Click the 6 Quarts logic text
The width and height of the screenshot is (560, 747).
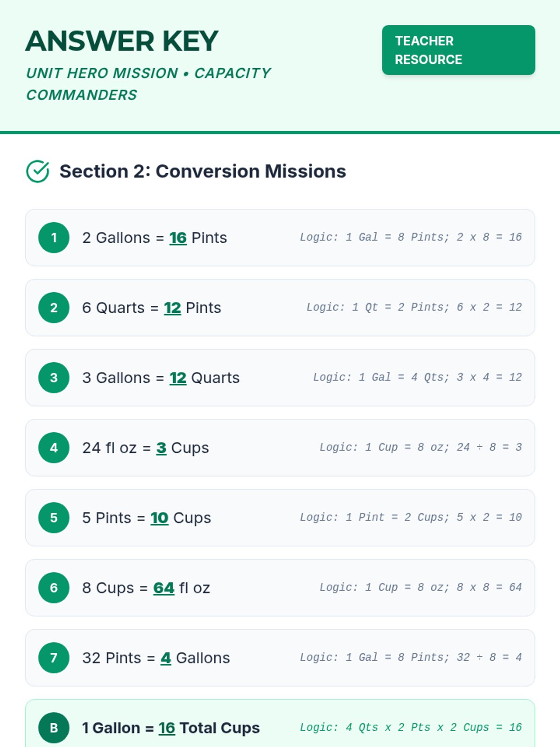[x=414, y=307]
